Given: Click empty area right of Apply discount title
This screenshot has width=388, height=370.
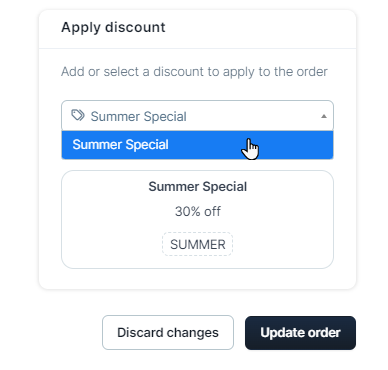Looking at the screenshot, I should (x=260, y=28).
